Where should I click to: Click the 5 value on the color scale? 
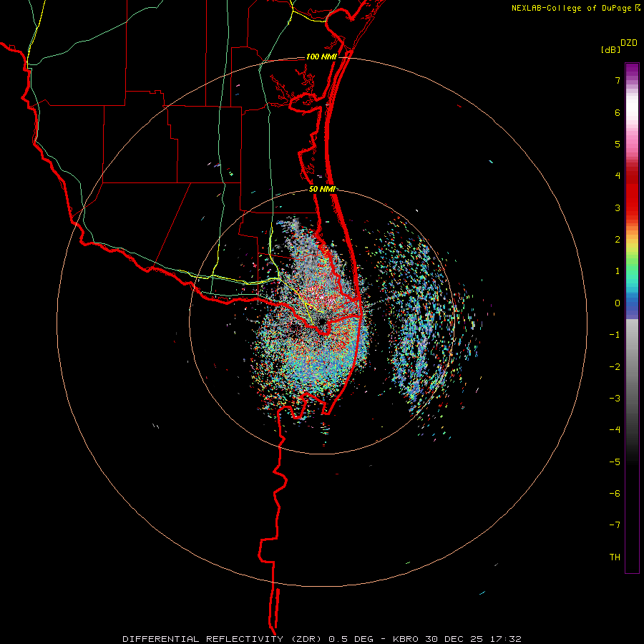(x=618, y=144)
